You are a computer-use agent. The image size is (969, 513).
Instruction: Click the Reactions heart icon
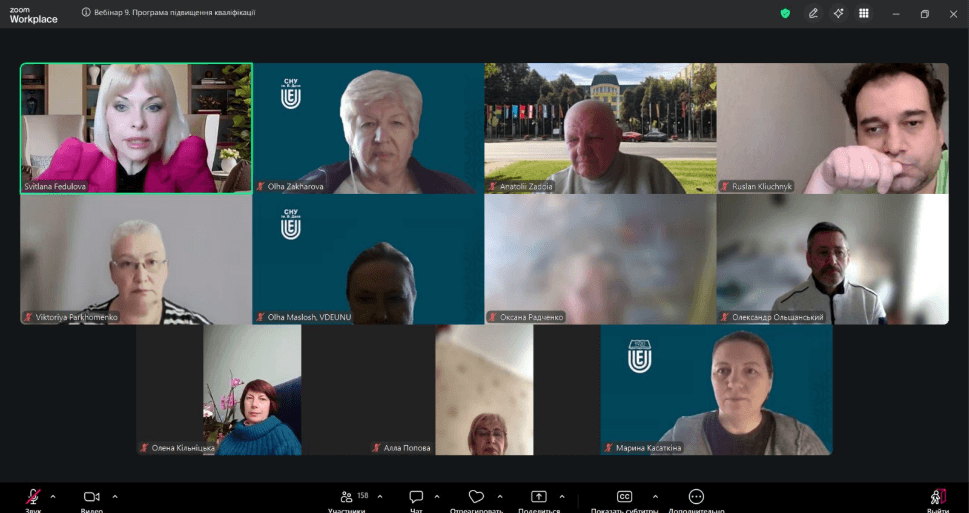pyautogui.click(x=476, y=497)
